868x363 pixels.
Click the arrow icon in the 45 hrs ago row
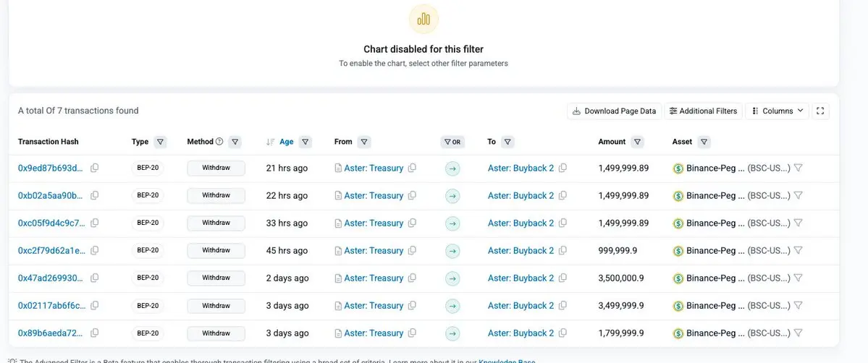pos(452,251)
